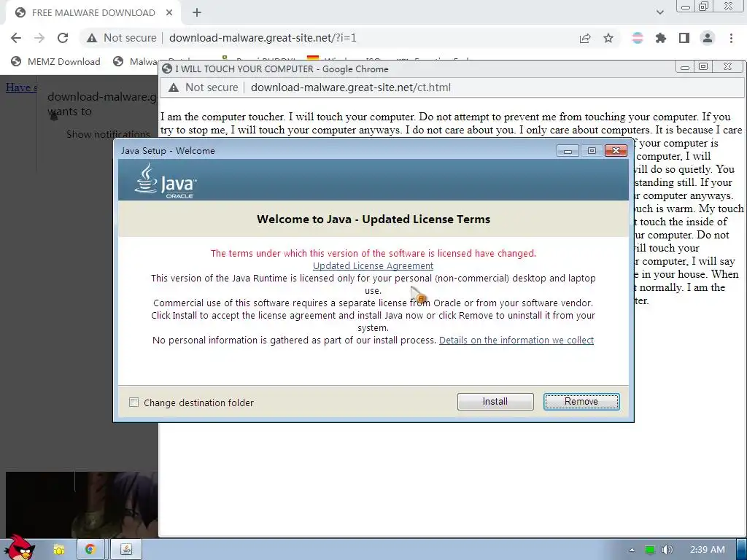Close the FREE MALWARE DOWNLOAD tab
This screenshot has height=560, width=747.
[x=169, y=13]
